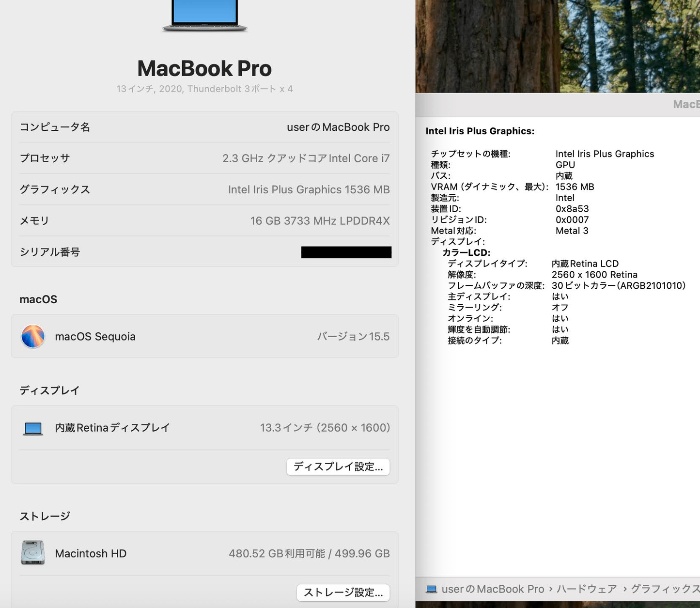Screen dimensions: 700x608
Task: Select the Intel Iris Plus Graphics heading
Action: pos(480,131)
